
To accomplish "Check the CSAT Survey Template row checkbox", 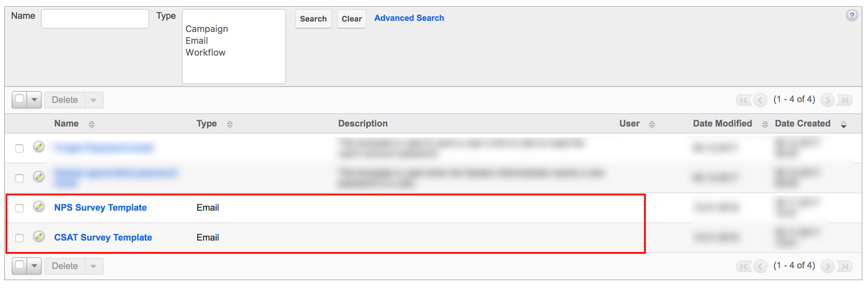I will 19,238.
